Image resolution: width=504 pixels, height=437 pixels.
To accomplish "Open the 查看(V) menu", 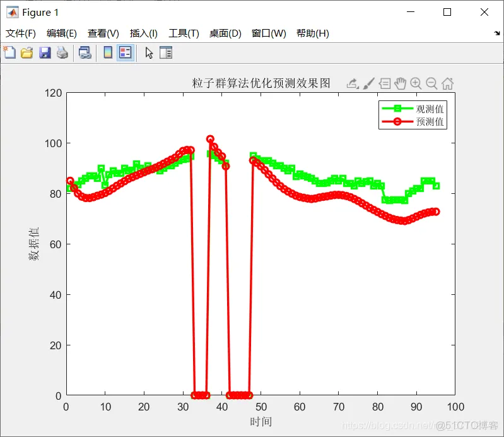I will point(103,33).
